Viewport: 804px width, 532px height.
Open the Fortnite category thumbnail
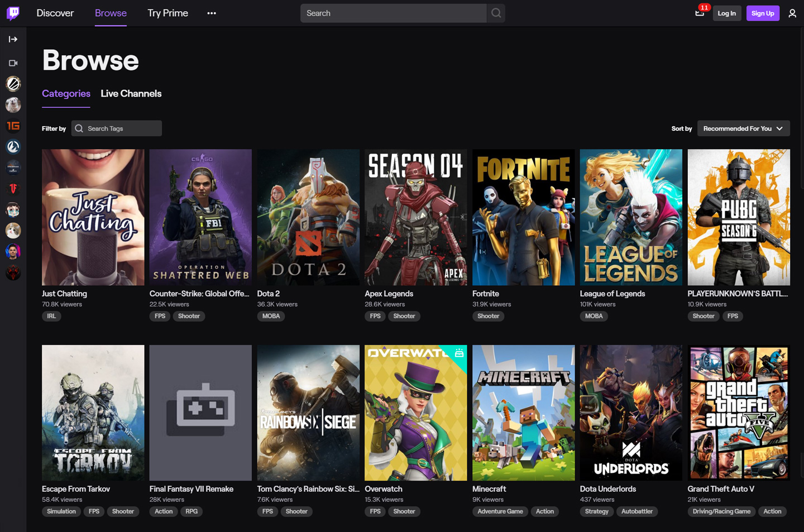point(523,217)
